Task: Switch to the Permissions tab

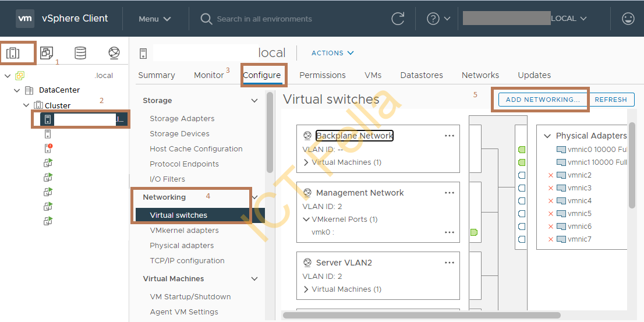Action: (323, 75)
